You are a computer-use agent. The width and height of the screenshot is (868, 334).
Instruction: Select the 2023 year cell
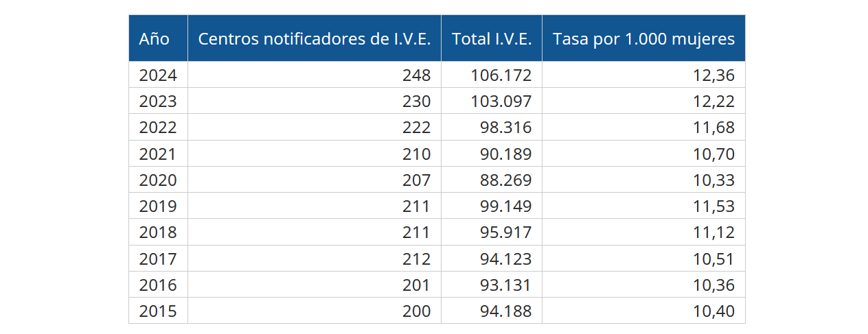click(x=158, y=102)
